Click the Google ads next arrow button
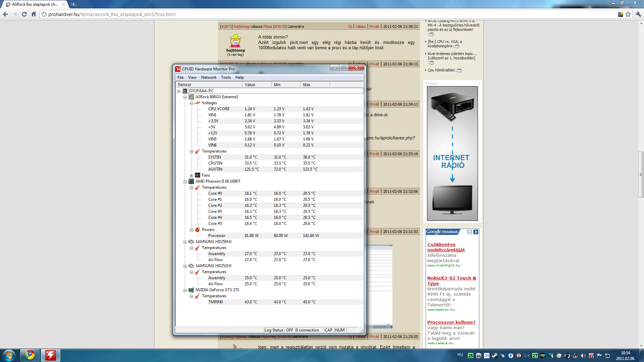The width and height of the screenshot is (644, 362). [476, 232]
